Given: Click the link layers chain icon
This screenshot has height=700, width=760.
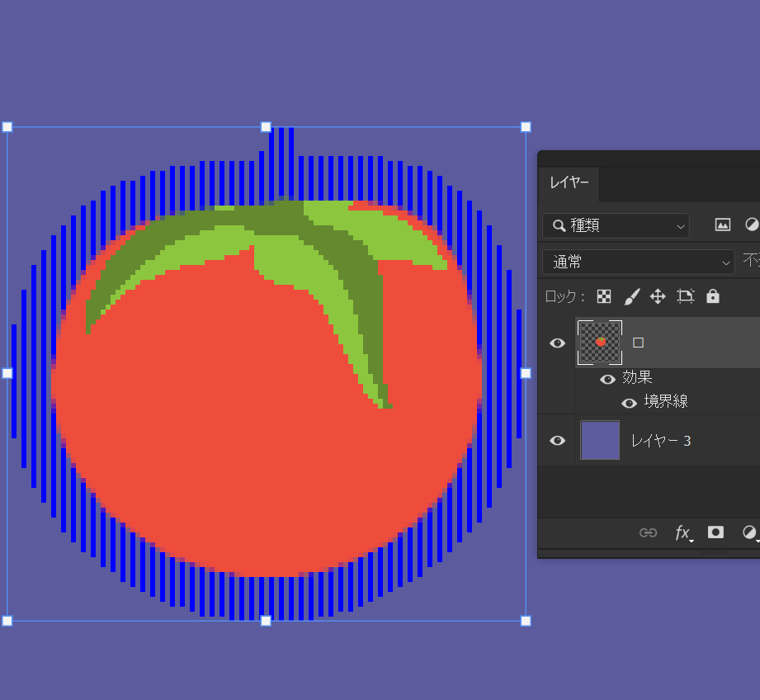Looking at the screenshot, I should tap(649, 532).
